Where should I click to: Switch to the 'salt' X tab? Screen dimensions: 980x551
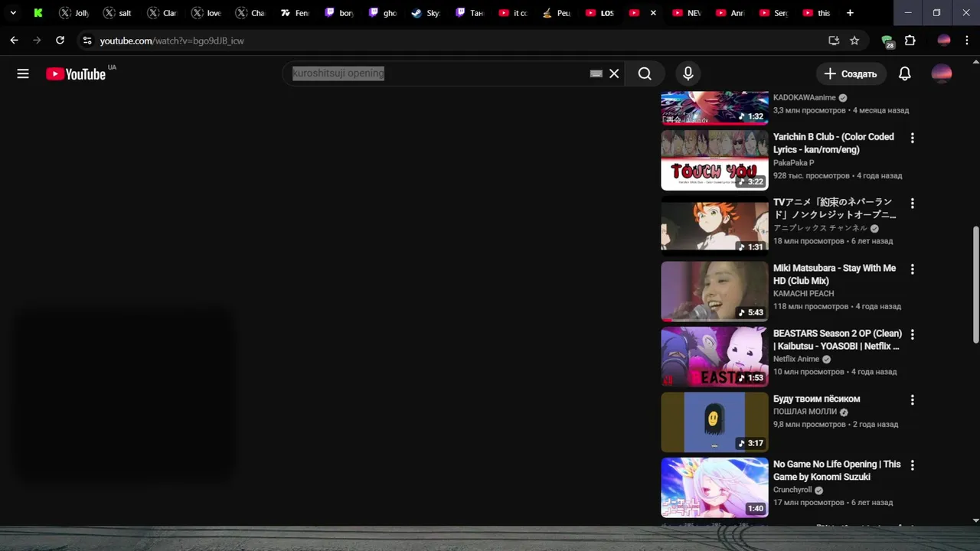coord(119,13)
